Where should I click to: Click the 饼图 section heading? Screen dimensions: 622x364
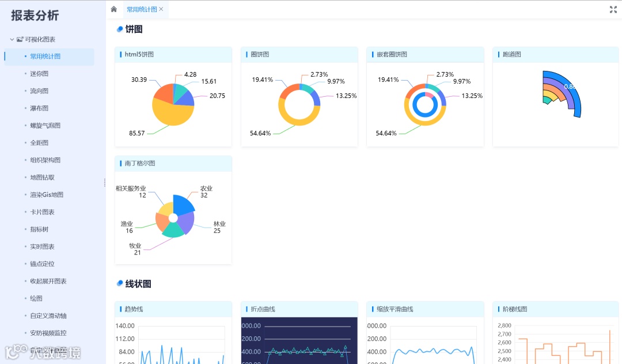pos(134,29)
